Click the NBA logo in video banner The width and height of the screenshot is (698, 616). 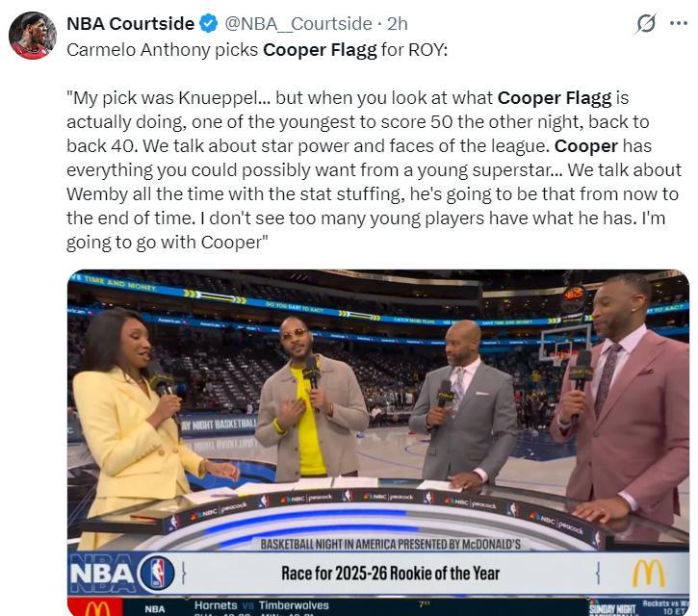tap(122, 574)
